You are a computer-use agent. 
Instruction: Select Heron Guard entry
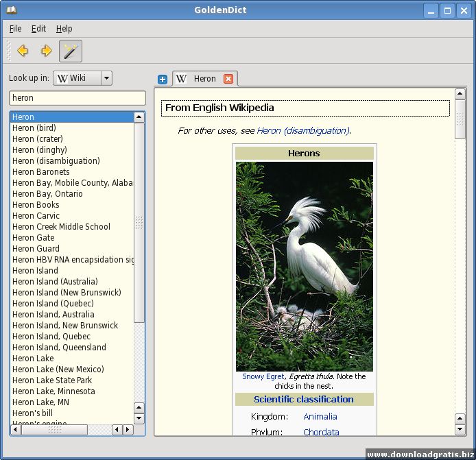[72, 248]
